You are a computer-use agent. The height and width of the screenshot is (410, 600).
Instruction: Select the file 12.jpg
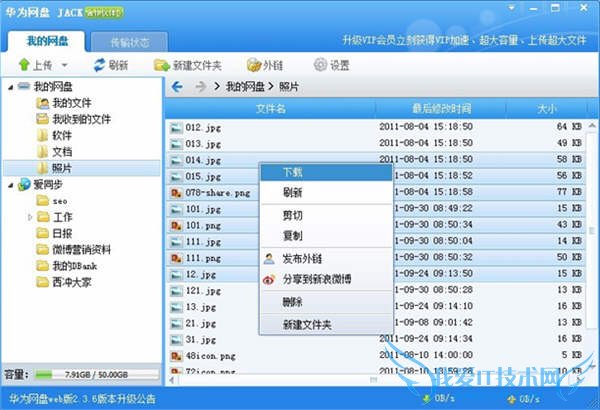tap(201, 275)
